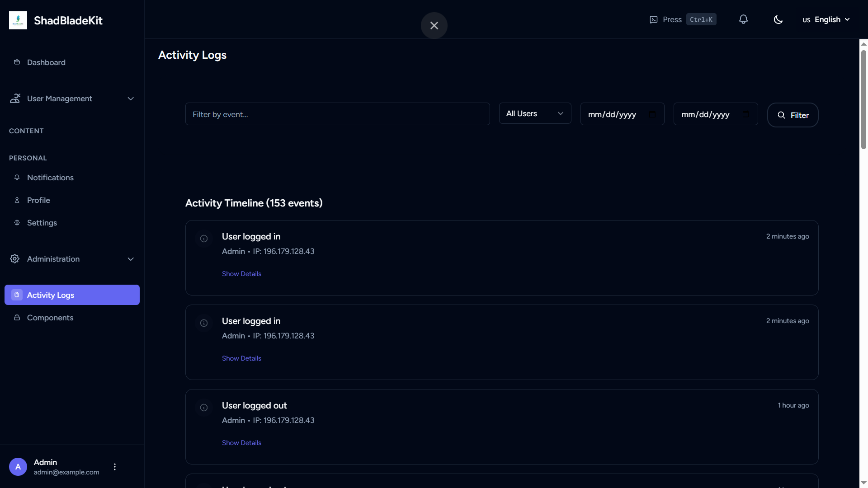Click the ShadBladeKit logo image
This screenshot has height=488, width=868.
coord(18,20)
